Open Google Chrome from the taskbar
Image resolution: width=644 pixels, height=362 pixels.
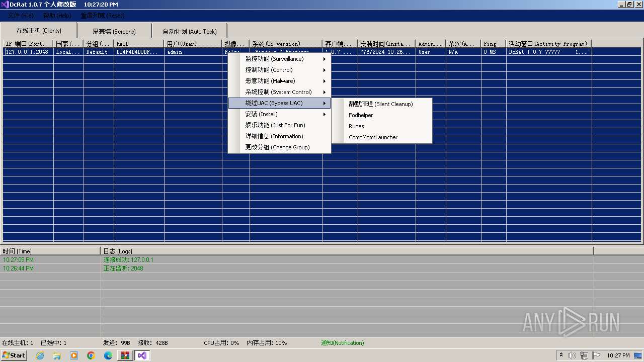[x=91, y=355]
